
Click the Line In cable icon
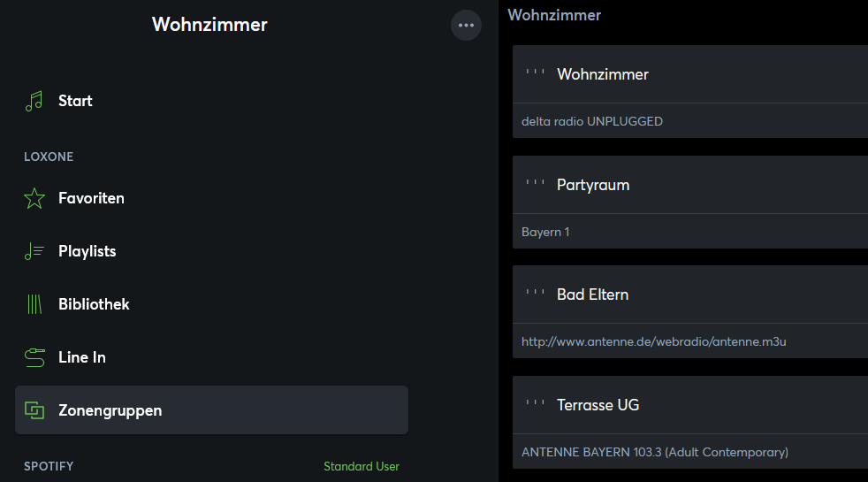tap(34, 357)
